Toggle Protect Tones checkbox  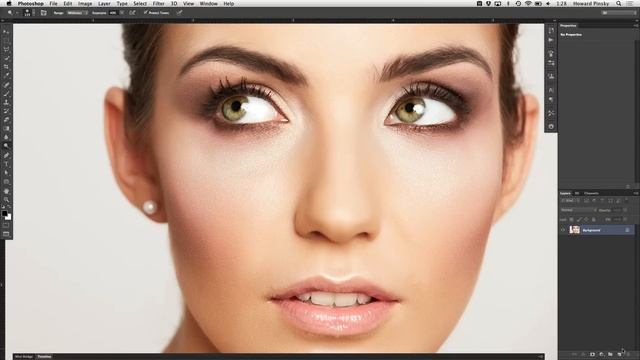pos(145,13)
